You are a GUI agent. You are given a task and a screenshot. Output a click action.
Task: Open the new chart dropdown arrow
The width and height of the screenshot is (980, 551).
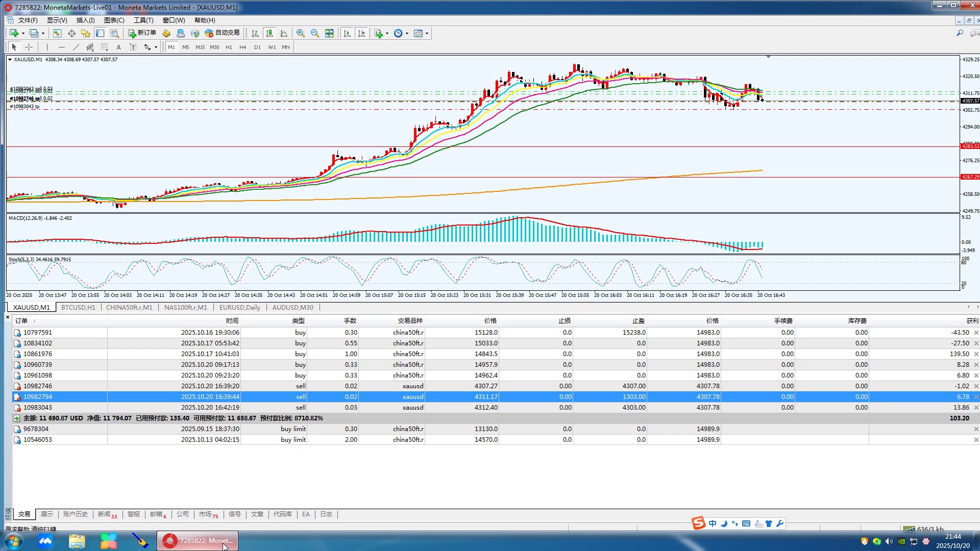[x=23, y=33]
